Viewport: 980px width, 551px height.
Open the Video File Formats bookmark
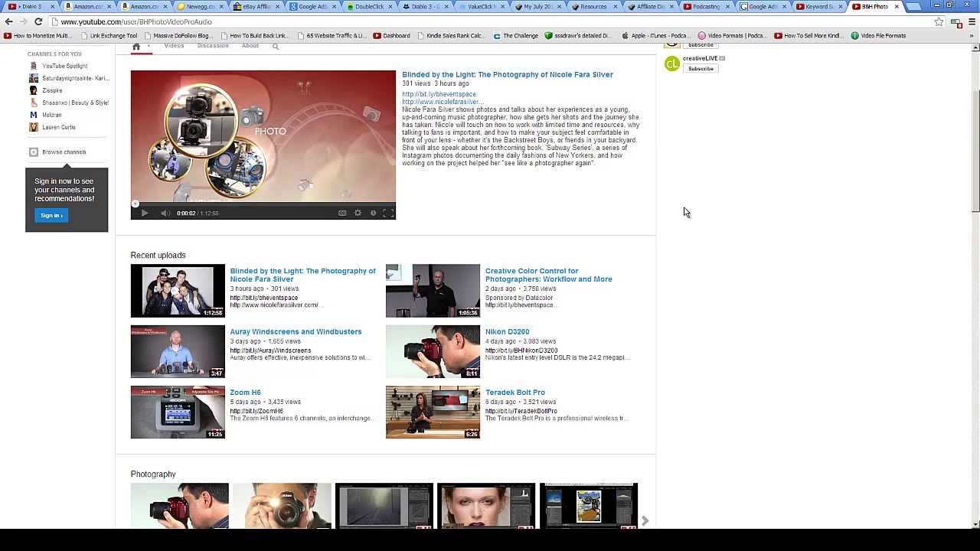[x=878, y=35]
